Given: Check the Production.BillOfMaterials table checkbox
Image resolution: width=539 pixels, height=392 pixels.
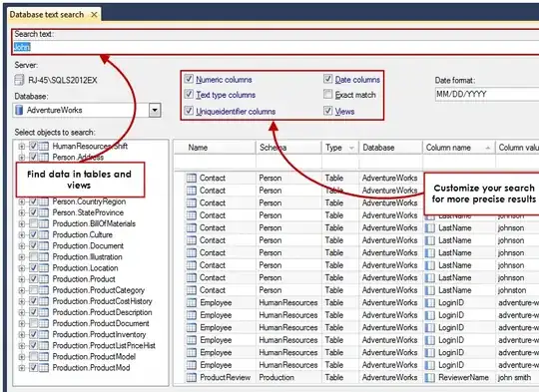Looking at the screenshot, I should point(33,223).
